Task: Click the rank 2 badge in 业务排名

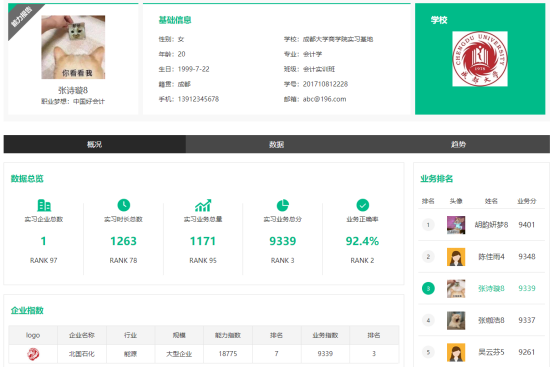Action: point(428,256)
